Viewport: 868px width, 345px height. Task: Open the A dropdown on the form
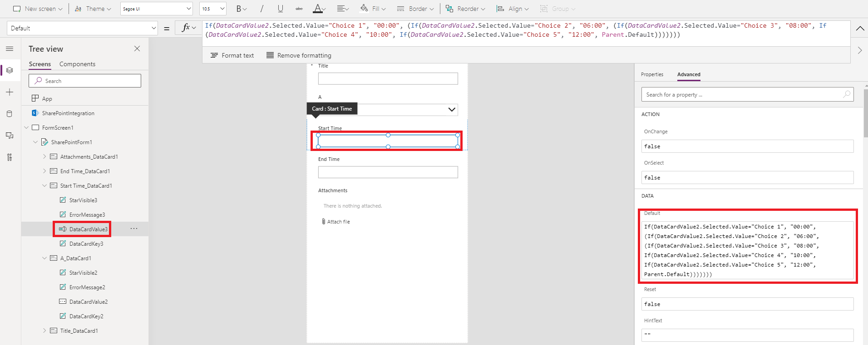pyautogui.click(x=452, y=110)
